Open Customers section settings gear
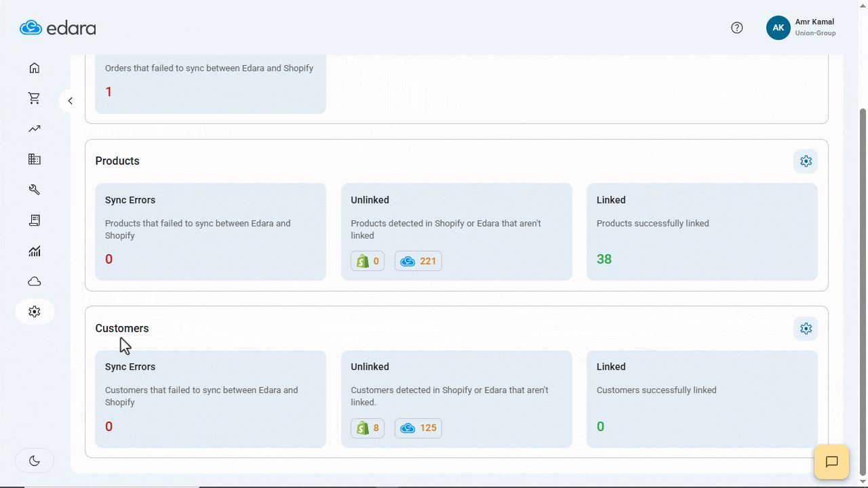Screen dimensions: 868x488 coord(806,329)
